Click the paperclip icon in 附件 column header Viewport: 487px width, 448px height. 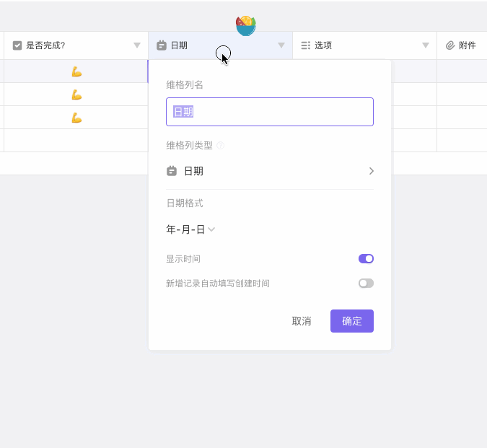450,45
